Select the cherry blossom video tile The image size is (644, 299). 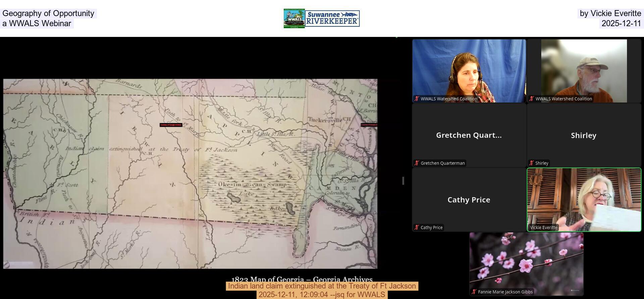[x=526, y=264]
